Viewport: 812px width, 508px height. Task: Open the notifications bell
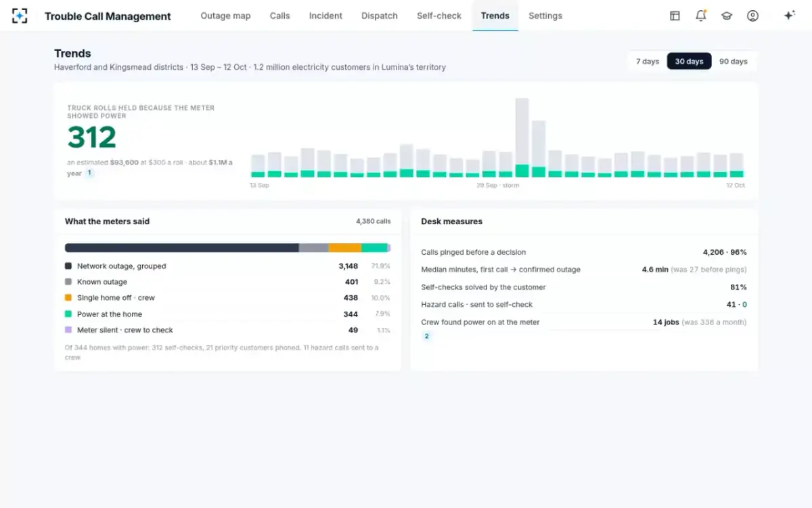(x=701, y=16)
